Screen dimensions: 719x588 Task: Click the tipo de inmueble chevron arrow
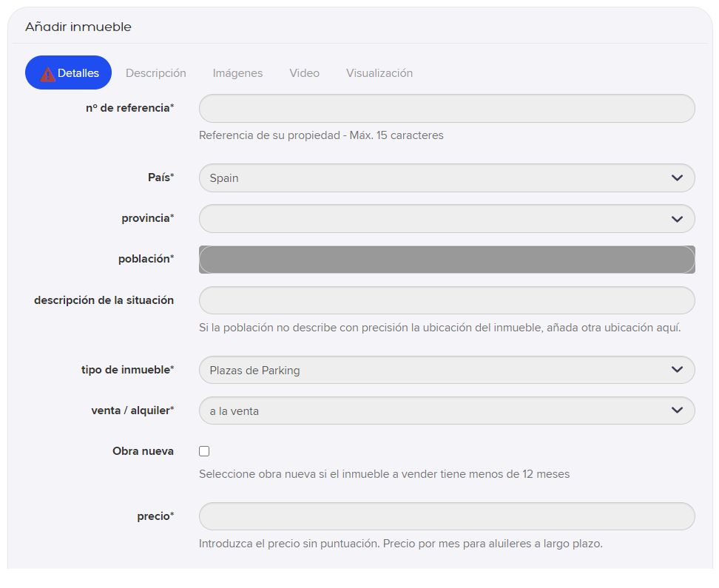(x=677, y=370)
